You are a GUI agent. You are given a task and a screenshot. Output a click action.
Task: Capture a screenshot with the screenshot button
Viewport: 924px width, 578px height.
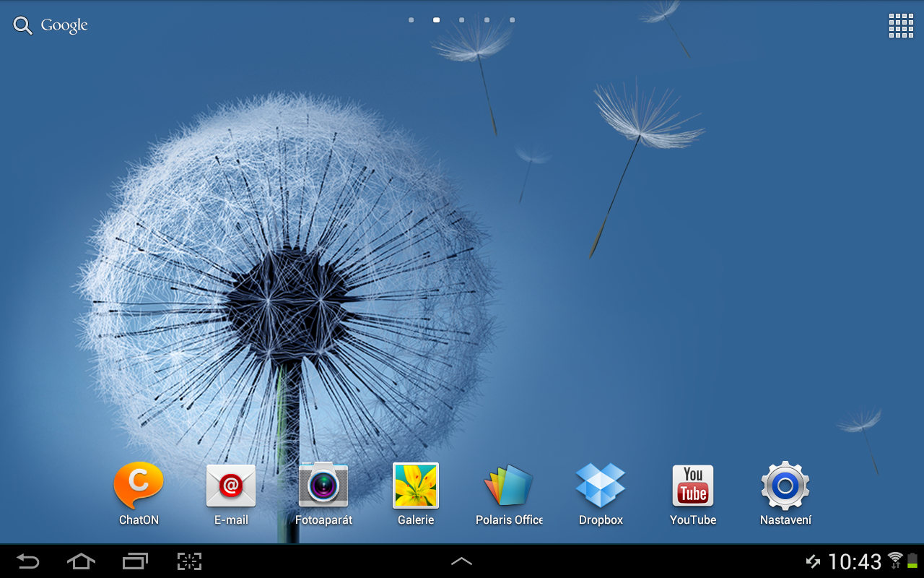point(189,561)
